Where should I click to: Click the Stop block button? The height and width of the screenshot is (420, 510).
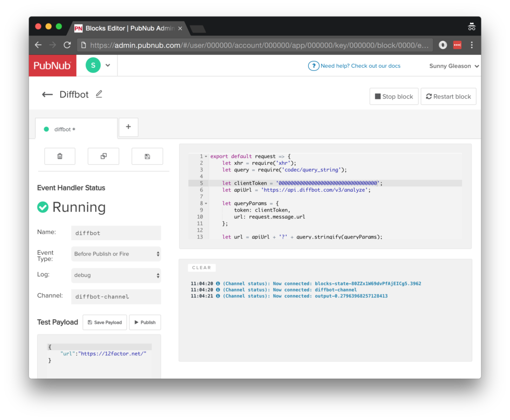[x=394, y=97]
